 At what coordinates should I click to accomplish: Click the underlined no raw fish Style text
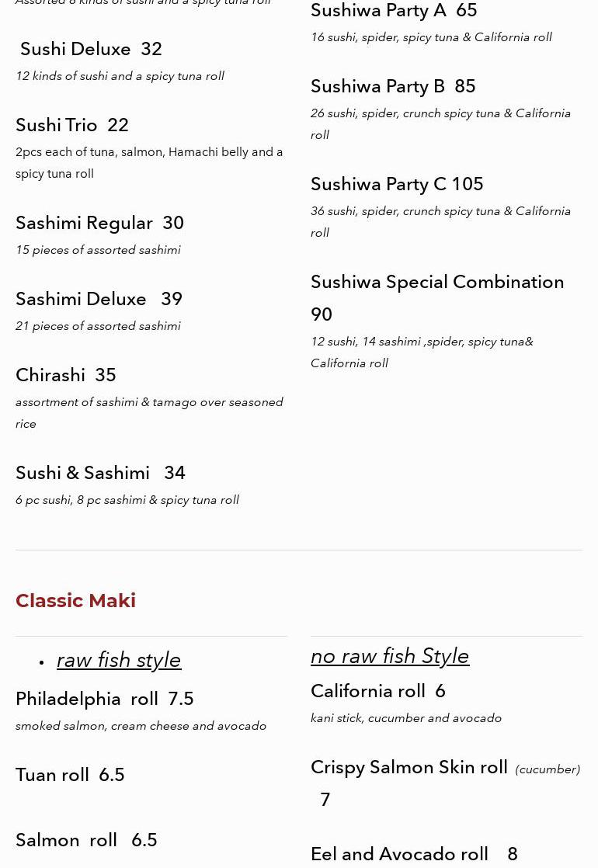point(390,656)
